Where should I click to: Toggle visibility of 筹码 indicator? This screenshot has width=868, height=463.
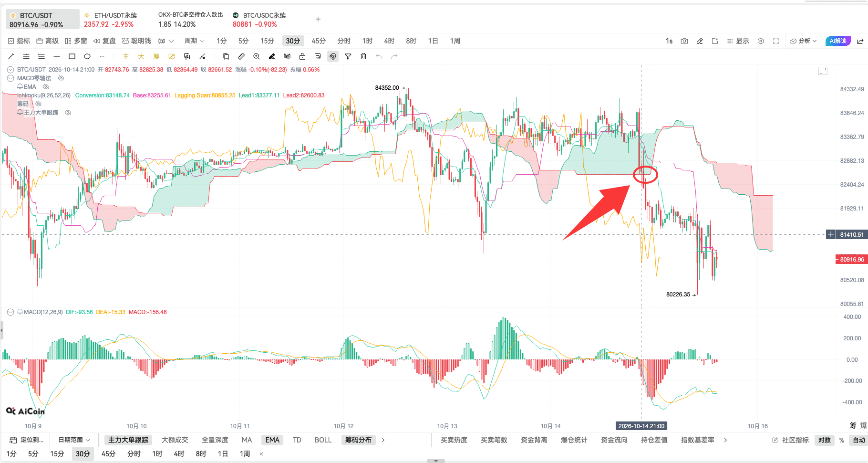tap(39, 104)
